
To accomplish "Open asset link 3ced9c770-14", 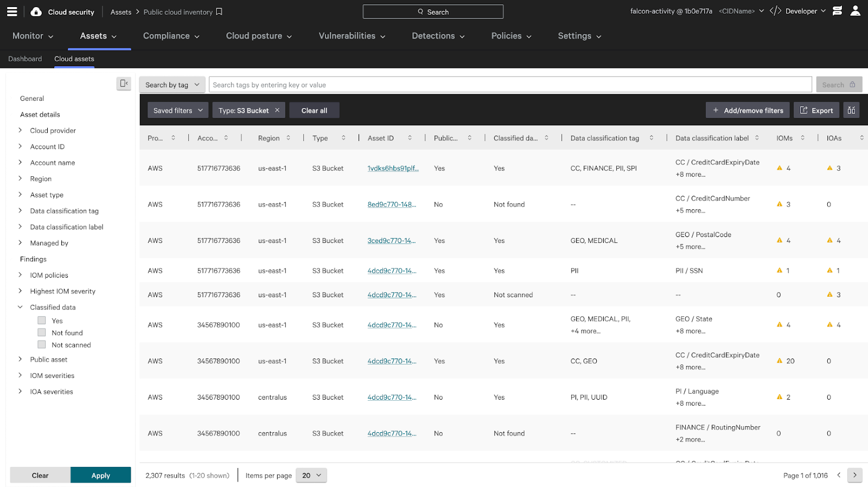I will click(x=392, y=240).
